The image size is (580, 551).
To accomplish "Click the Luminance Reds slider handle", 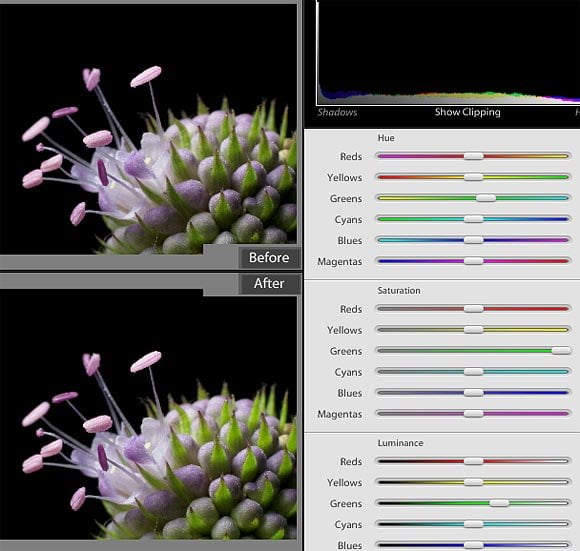I will [x=473, y=461].
